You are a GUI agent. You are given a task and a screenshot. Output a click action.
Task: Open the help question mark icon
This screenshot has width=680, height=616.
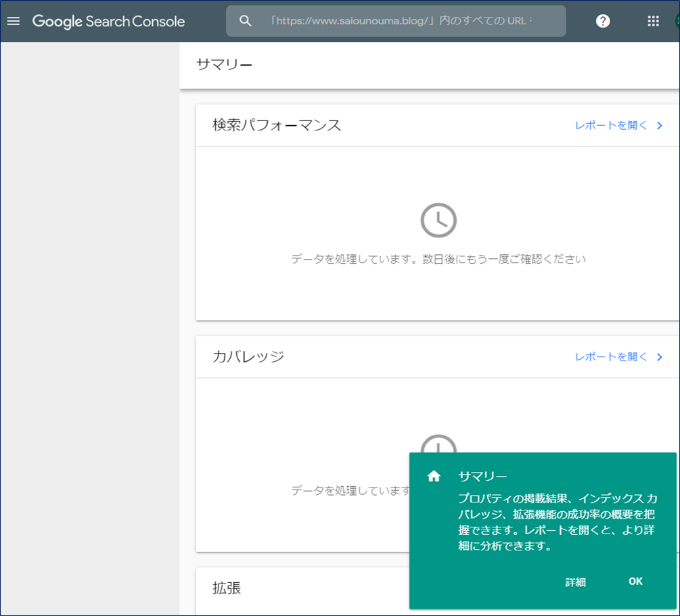click(x=602, y=21)
